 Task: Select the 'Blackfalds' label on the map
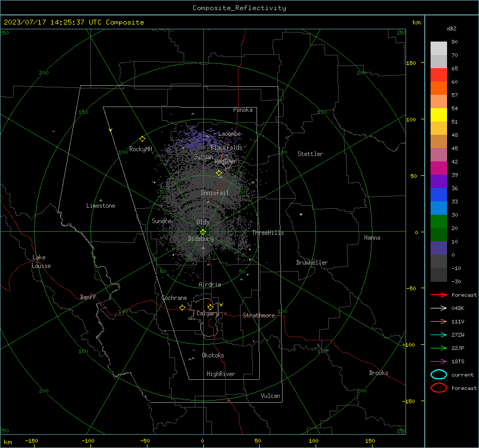226,148
